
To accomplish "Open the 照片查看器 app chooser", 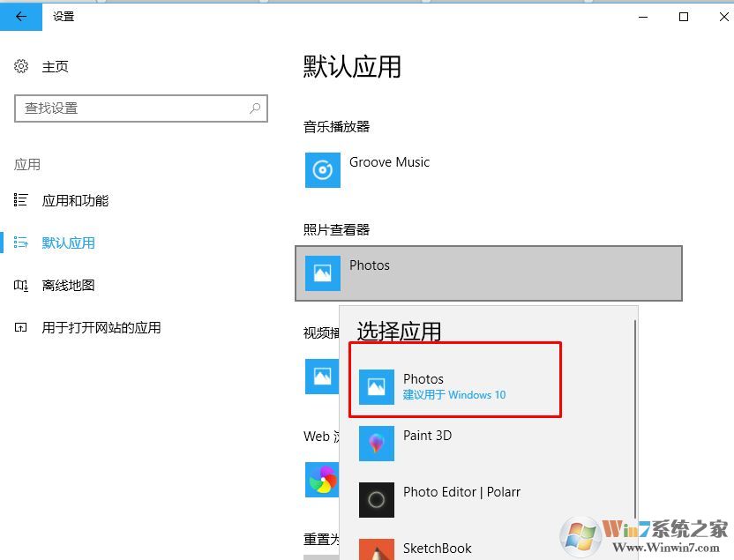I will [x=489, y=273].
